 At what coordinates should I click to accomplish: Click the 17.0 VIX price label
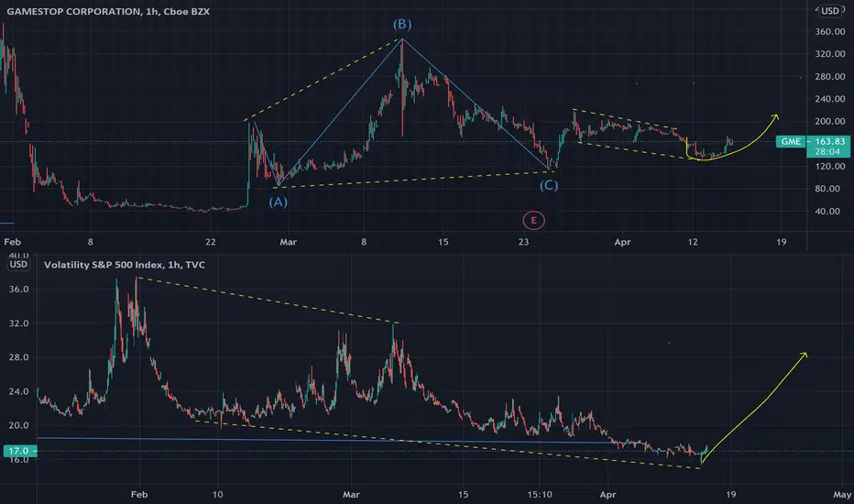(x=20, y=451)
